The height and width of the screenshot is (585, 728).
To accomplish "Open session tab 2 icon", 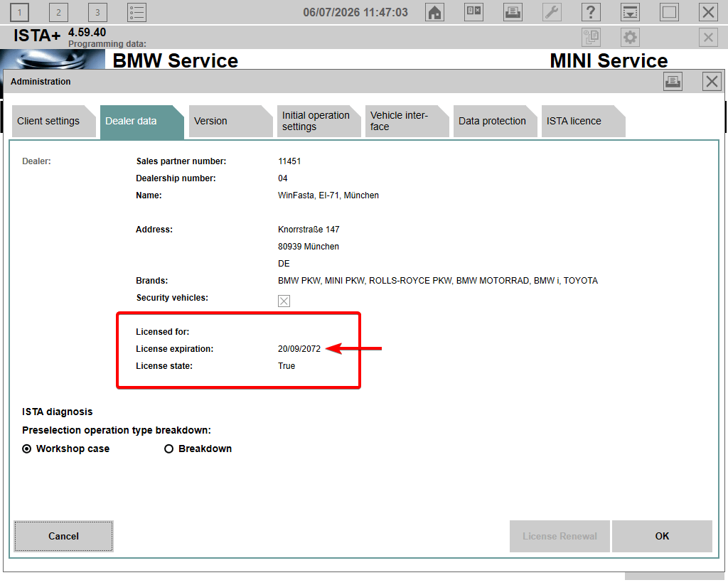I will coord(58,12).
